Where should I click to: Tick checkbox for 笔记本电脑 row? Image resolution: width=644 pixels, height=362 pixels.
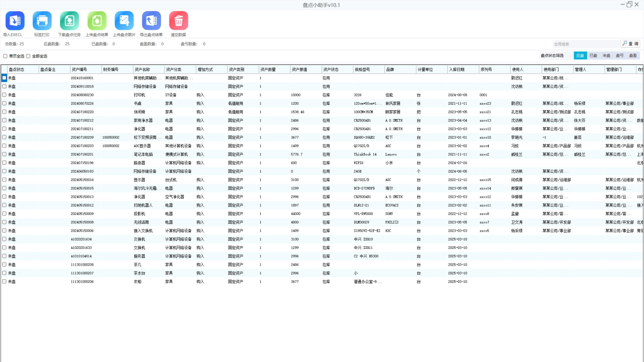[4, 154]
